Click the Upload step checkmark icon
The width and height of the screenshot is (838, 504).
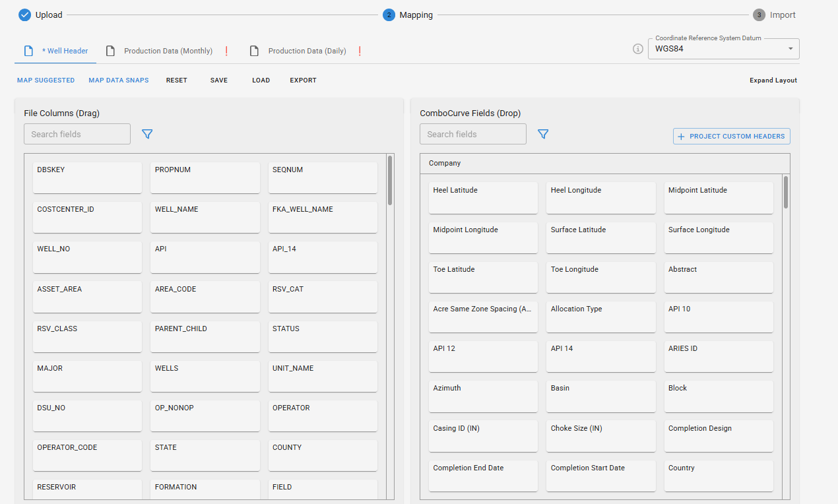24,15
